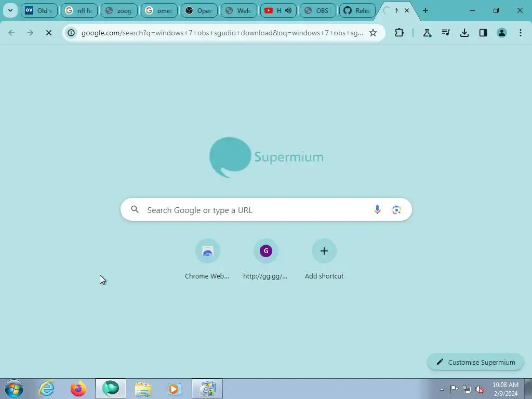Stop loading the page
The height and width of the screenshot is (399, 532).
[x=49, y=33]
